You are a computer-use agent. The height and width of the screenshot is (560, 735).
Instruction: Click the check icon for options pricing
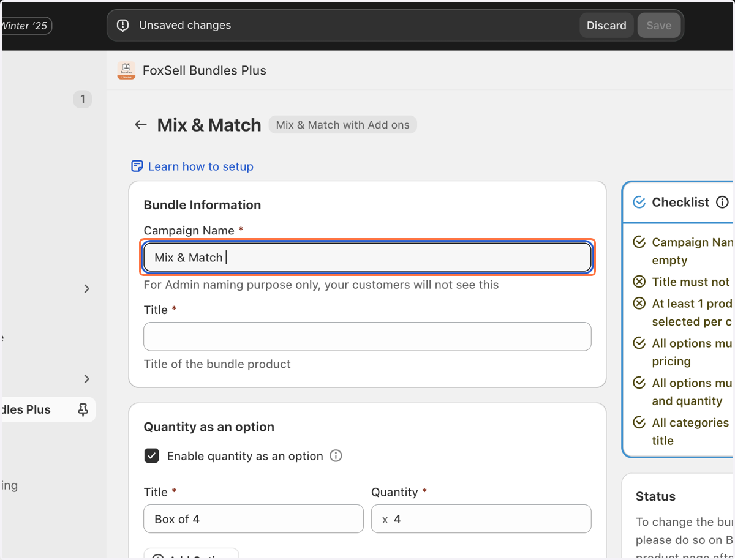click(639, 343)
